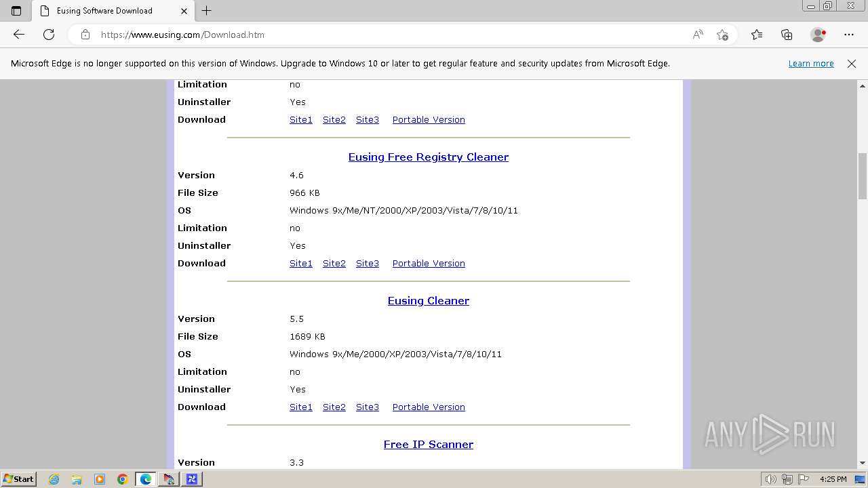Click the page scroll-down arrow
This screenshot has height=488, width=868.
click(x=863, y=463)
